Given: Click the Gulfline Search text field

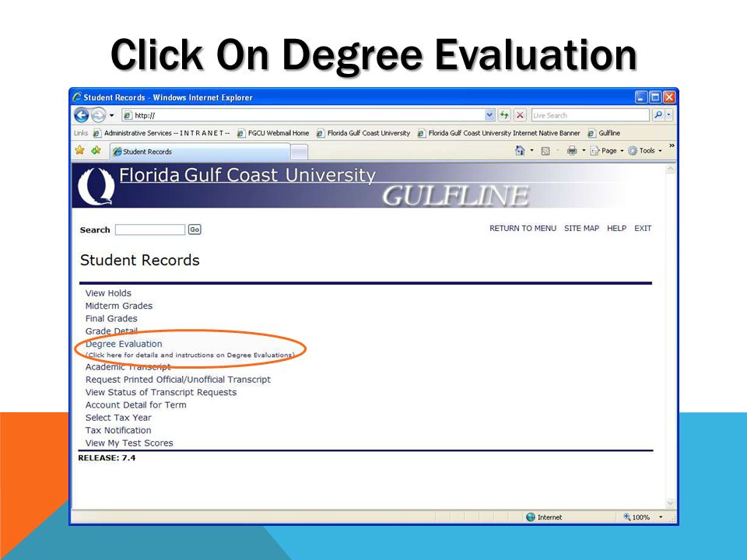Looking at the screenshot, I should tap(150, 229).
